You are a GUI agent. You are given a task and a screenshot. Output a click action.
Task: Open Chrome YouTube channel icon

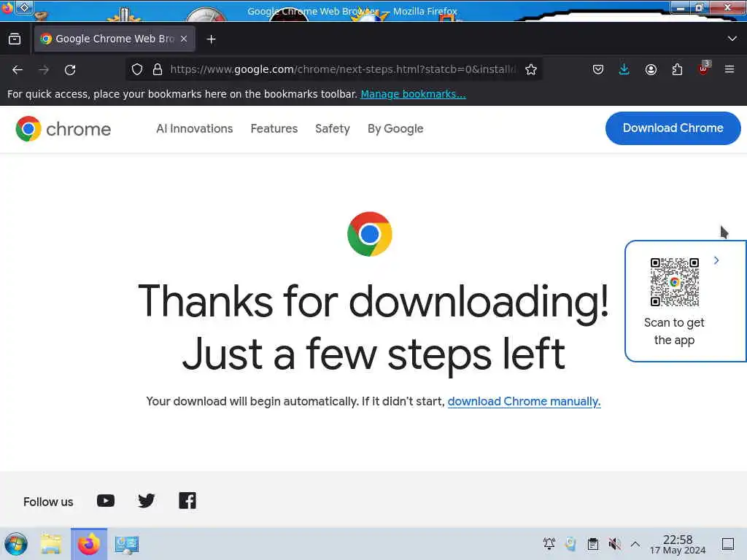pyautogui.click(x=106, y=500)
